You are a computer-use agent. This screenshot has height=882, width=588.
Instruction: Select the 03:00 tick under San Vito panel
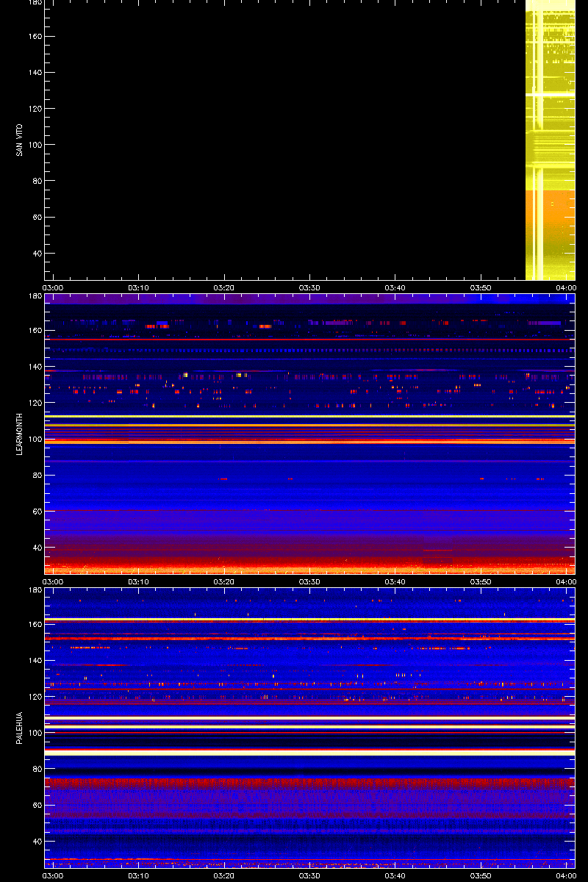(53, 287)
